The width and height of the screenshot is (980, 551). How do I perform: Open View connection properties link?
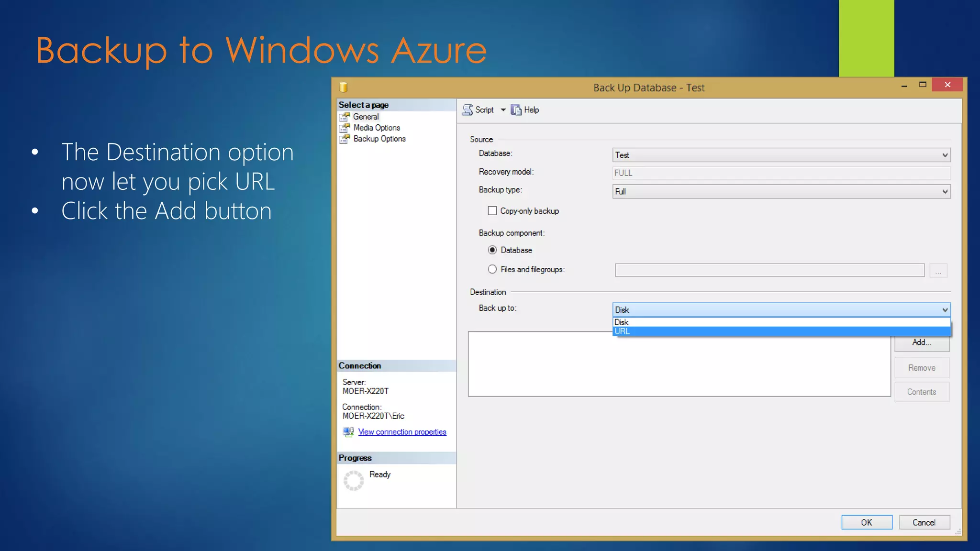pyautogui.click(x=402, y=432)
